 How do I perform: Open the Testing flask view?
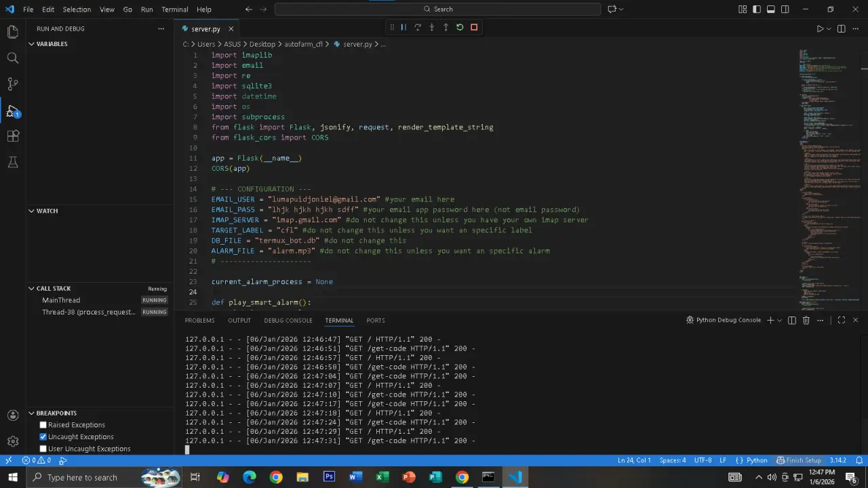pyautogui.click(x=13, y=162)
